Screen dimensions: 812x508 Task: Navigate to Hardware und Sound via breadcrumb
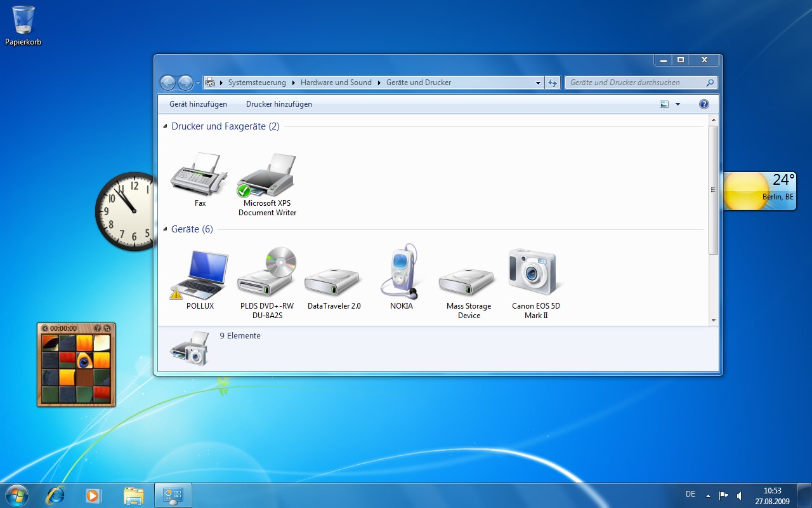click(x=336, y=82)
